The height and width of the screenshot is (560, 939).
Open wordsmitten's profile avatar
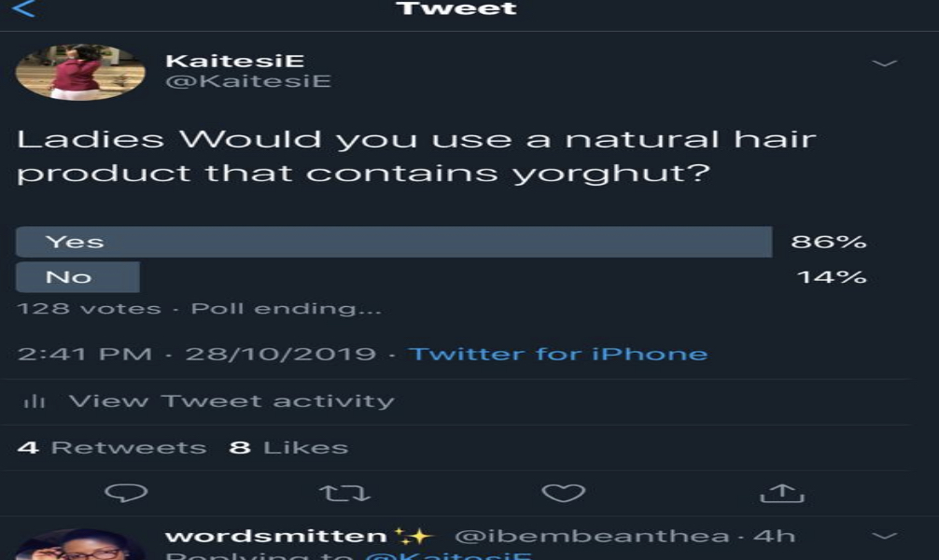tap(80, 546)
